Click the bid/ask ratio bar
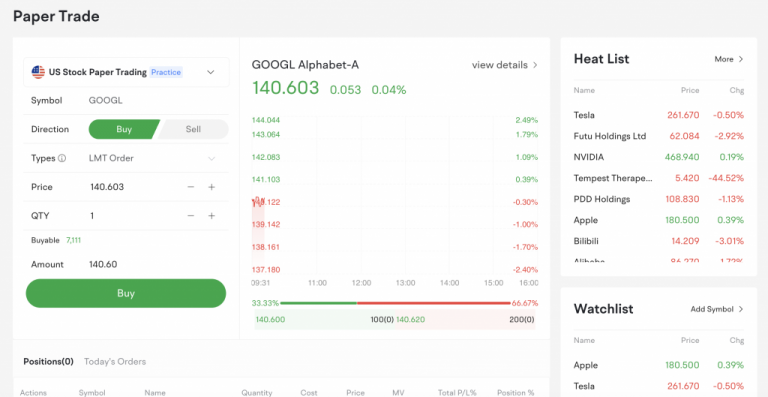768x397 pixels. (x=395, y=303)
